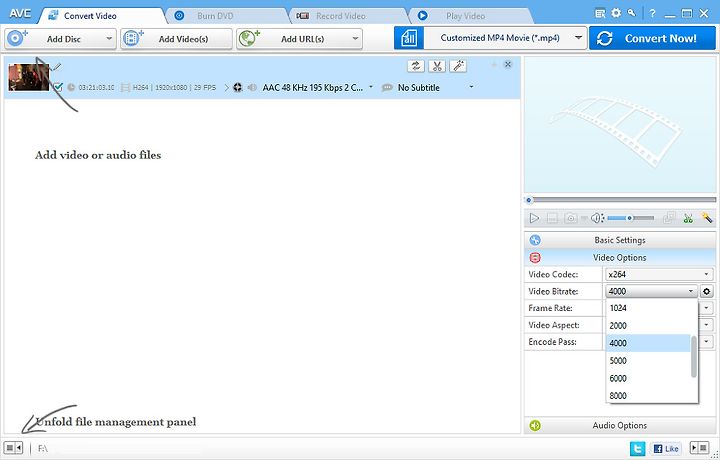The height and width of the screenshot is (460, 720).
Task: Open the help question mark icon
Action: tap(652, 14)
